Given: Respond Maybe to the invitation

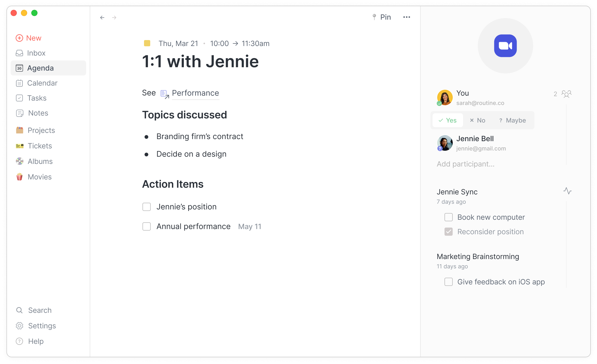Looking at the screenshot, I should click(x=512, y=120).
